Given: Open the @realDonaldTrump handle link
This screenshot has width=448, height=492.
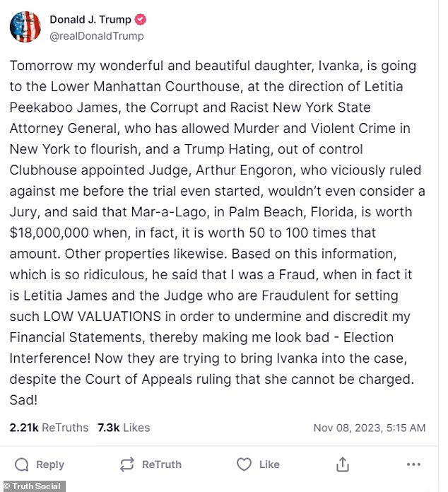Looking at the screenshot, I should [x=97, y=36].
